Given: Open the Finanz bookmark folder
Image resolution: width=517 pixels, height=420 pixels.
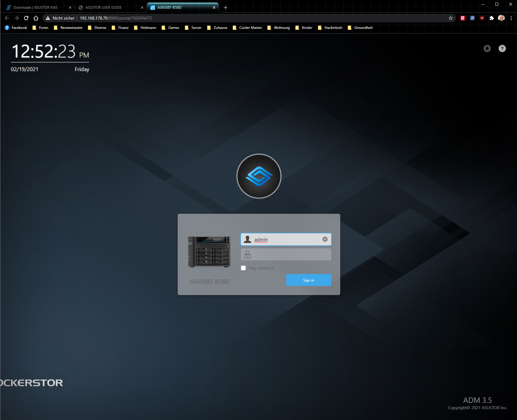Looking at the screenshot, I should pos(120,28).
